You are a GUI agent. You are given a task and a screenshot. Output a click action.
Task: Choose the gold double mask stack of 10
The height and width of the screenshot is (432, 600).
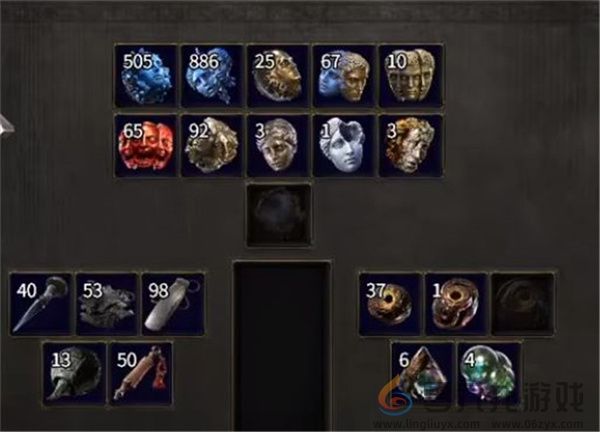coord(410,75)
